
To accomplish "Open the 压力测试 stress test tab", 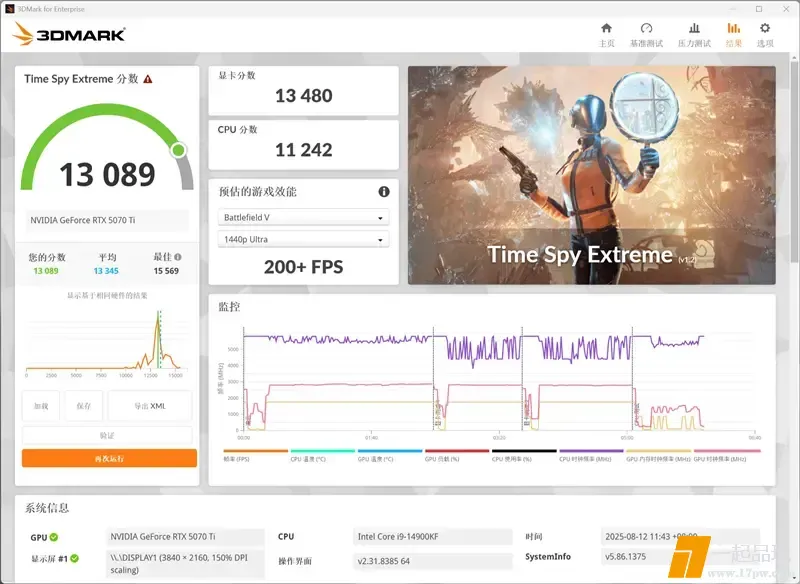I will (694, 35).
